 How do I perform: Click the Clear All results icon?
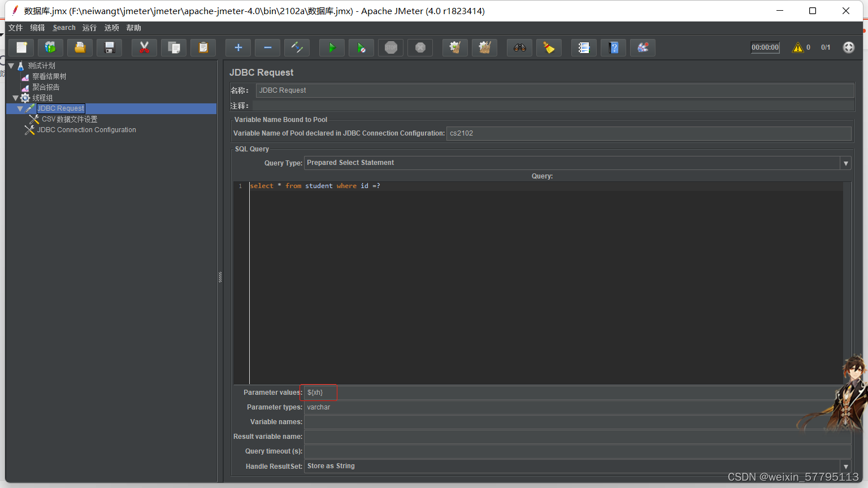pyautogui.click(x=485, y=48)
